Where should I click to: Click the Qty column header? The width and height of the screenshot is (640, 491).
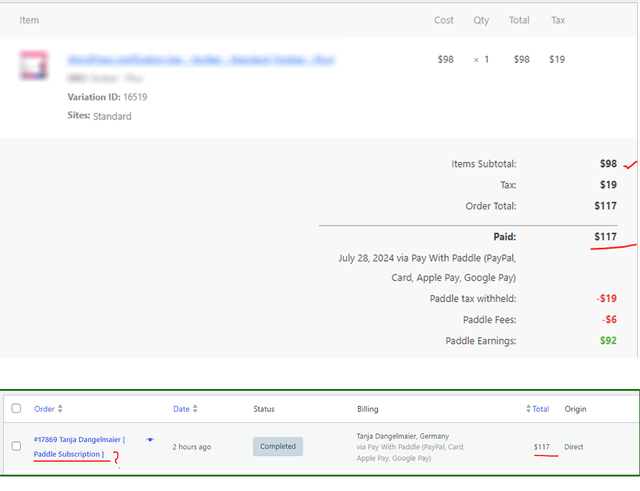pyautogui.click(x=481, y=20)
